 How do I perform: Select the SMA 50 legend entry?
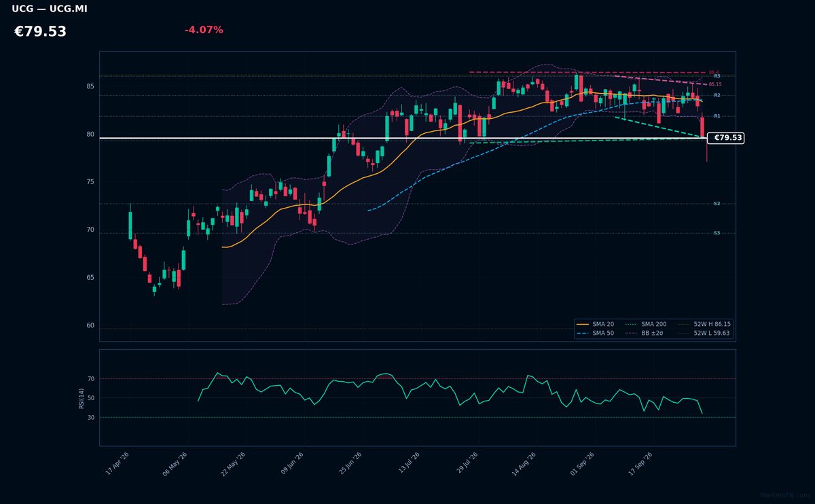[596, 333]
